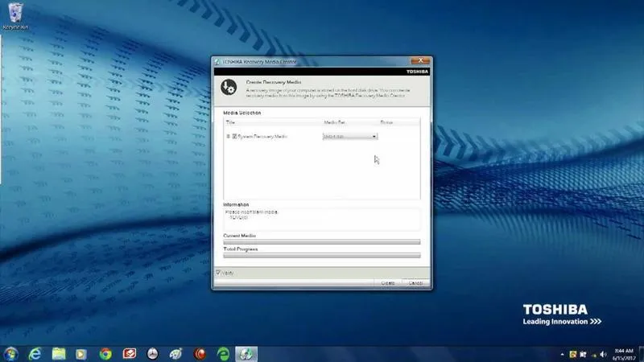Click the Current Media progress bar
This screenshot has width=644, height=362.
pos(321,242)
